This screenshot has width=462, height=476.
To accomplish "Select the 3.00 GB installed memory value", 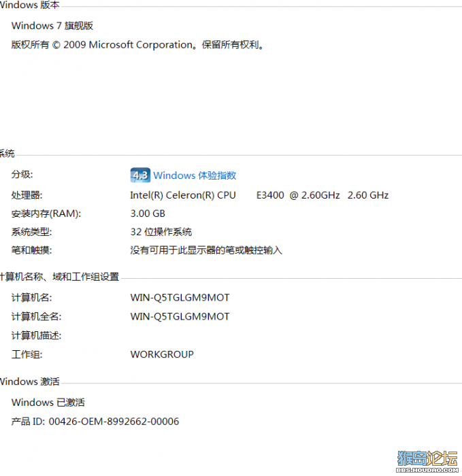I will [148, 214].
